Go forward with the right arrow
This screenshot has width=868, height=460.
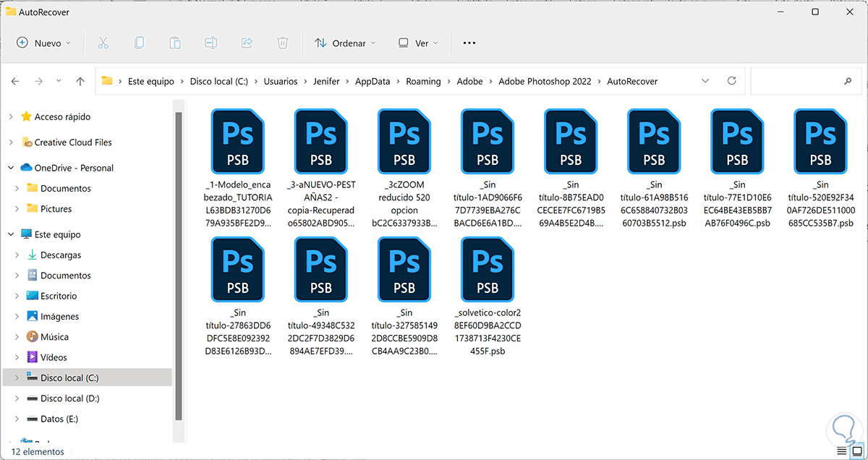[x=39, y=82]
